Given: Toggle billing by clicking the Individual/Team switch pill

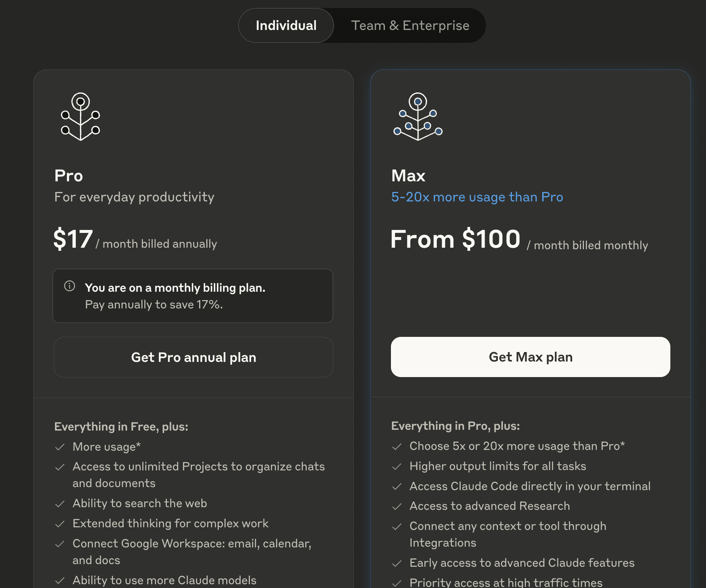Looking at the screenshot, I should pyautogui.click(x=362, y=25).
